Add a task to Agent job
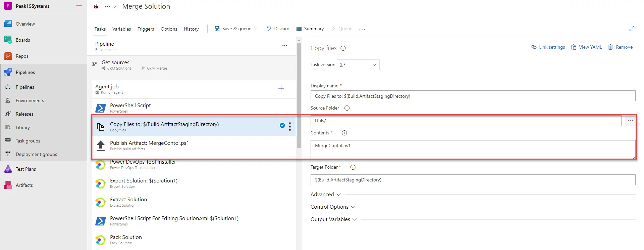This screenshot has width=644, height=250. click(281, 88)
